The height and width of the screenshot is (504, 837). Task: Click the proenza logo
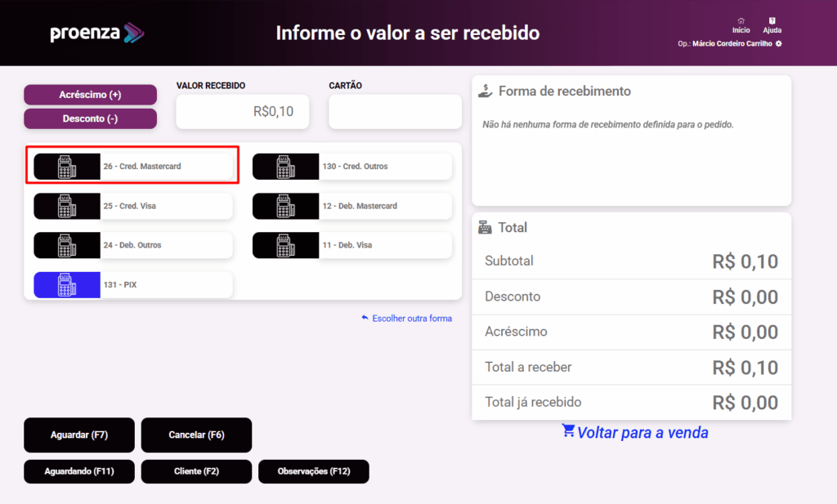(96, 33)
